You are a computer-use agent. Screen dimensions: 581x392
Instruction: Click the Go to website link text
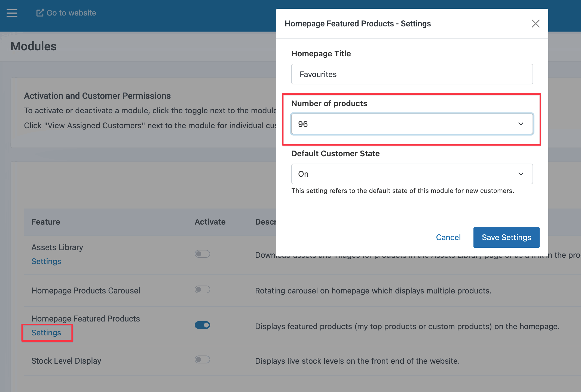click(71, 13)
